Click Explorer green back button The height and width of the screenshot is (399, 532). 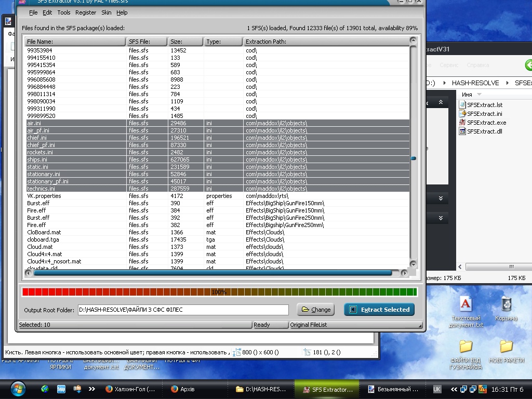(x=528, y=65)
